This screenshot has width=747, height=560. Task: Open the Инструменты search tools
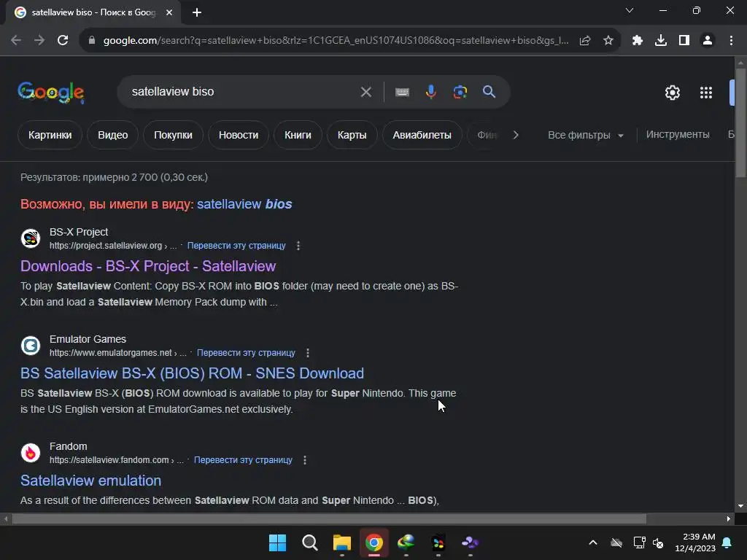678,135
